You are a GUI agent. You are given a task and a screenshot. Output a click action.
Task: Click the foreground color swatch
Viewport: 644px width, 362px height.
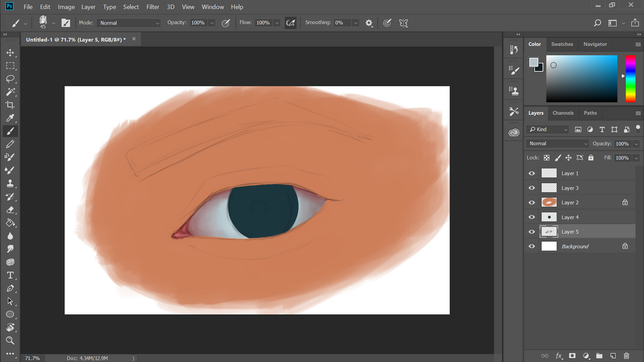click(533, 62)
